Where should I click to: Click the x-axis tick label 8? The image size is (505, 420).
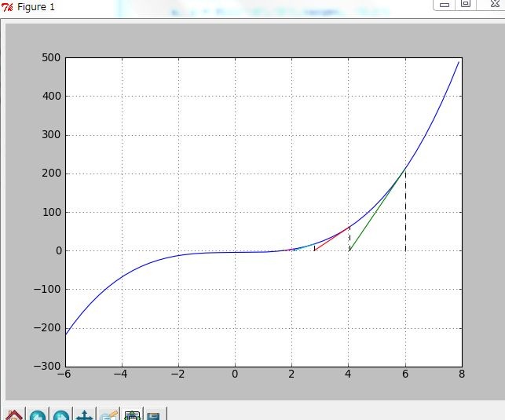click(462, 374)
